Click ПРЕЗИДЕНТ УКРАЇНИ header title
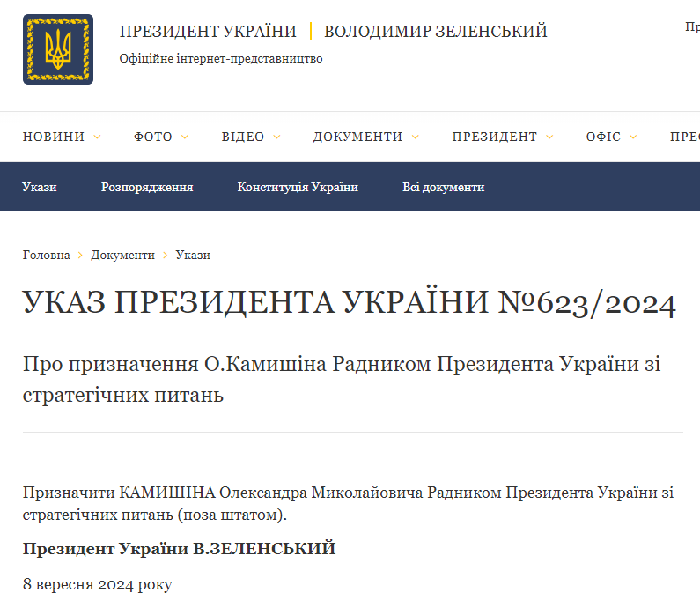Screen dimensions: 700x608 pyautogui.click(x=208, y=31)
